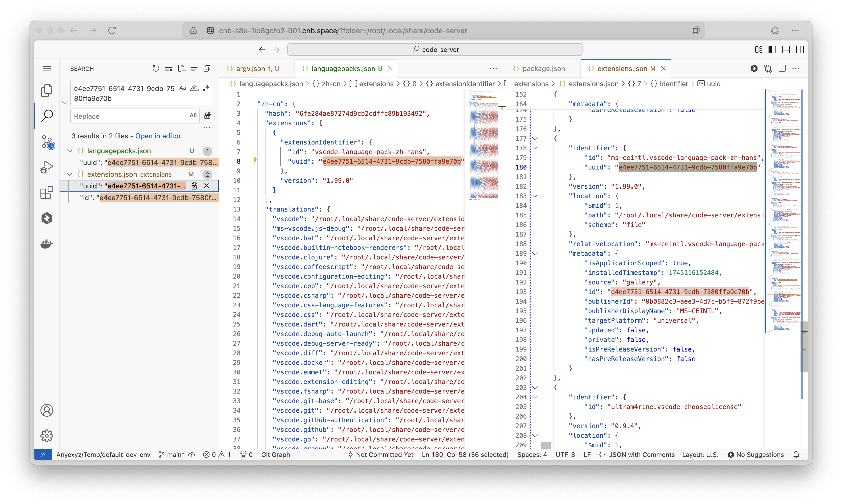Click main* branch in status bar
This screenshot has height=504, width=842.
pyautogui.click(x=172, y=455)
